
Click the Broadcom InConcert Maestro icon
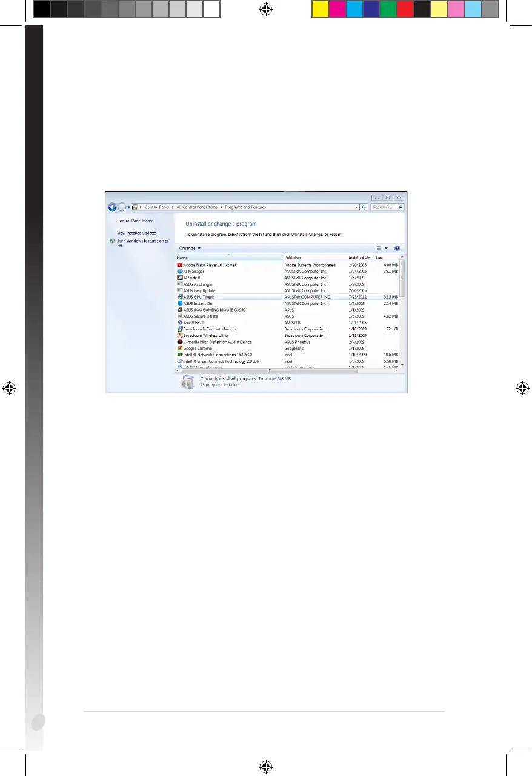click(x=179, y=329)
